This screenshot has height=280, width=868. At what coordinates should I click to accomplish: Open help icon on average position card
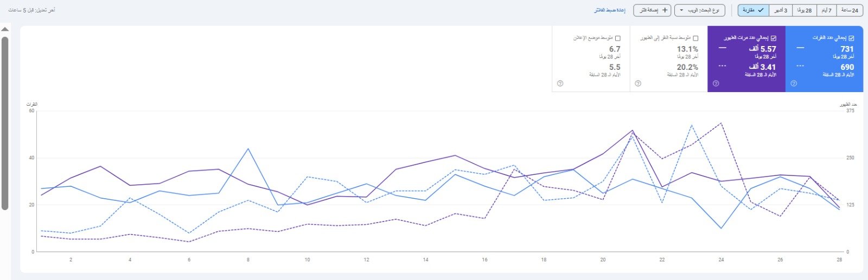[x=560, y=83]
